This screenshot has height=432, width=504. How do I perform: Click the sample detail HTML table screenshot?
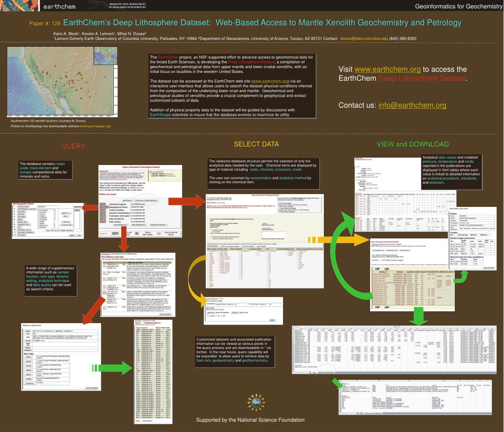point(405,194)
